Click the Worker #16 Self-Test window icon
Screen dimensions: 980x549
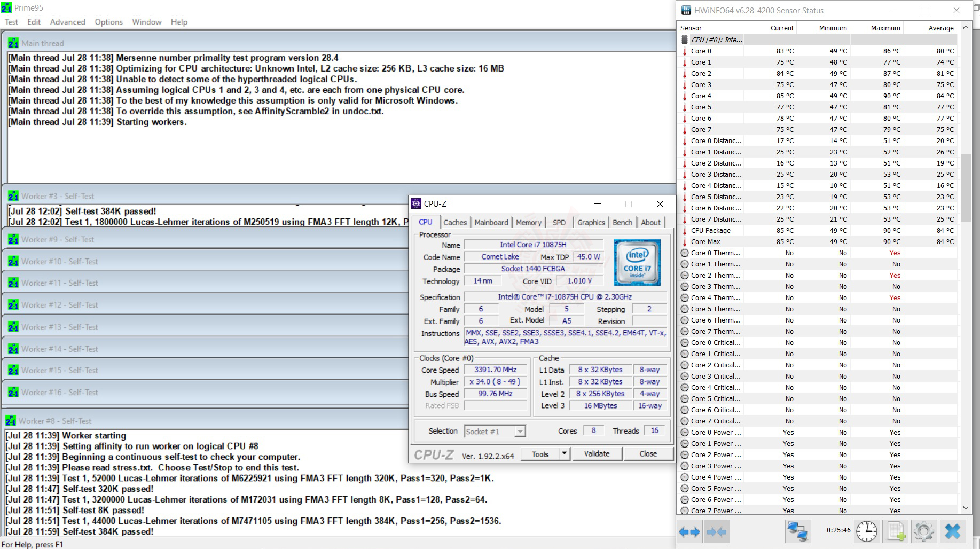(13, 392)
